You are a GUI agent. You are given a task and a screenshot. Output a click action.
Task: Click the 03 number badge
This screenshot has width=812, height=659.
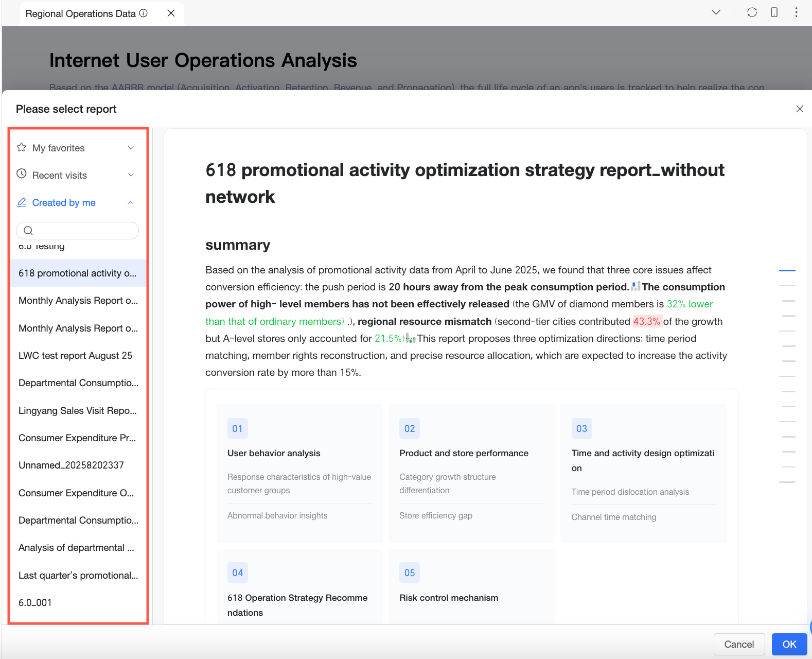click(x=581, y=428)
